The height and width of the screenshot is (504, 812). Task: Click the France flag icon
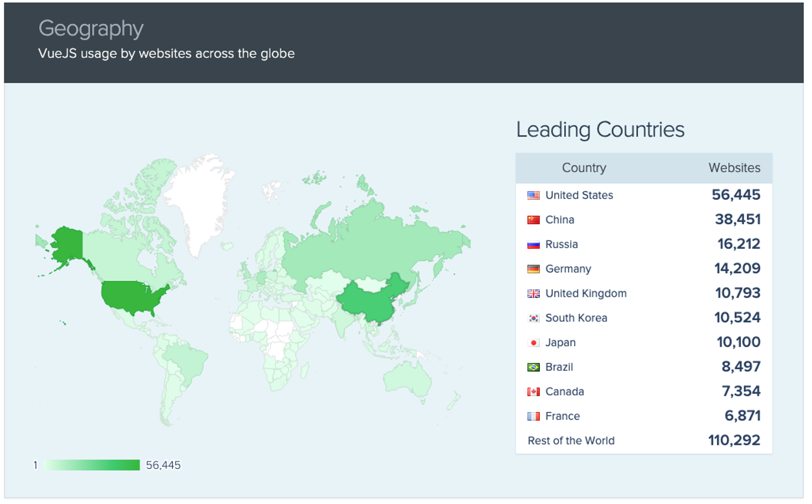point(533,416)
